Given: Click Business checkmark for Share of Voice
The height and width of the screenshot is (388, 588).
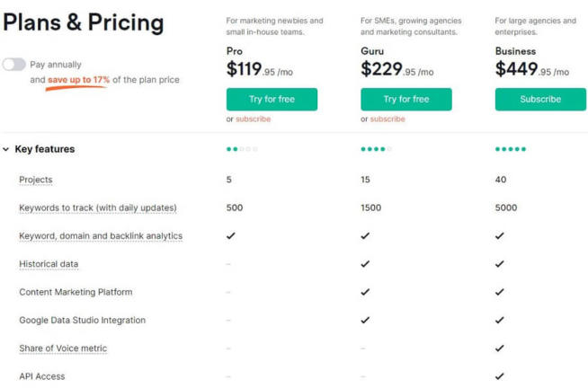Looking at the screenshot, I should 500,348.
